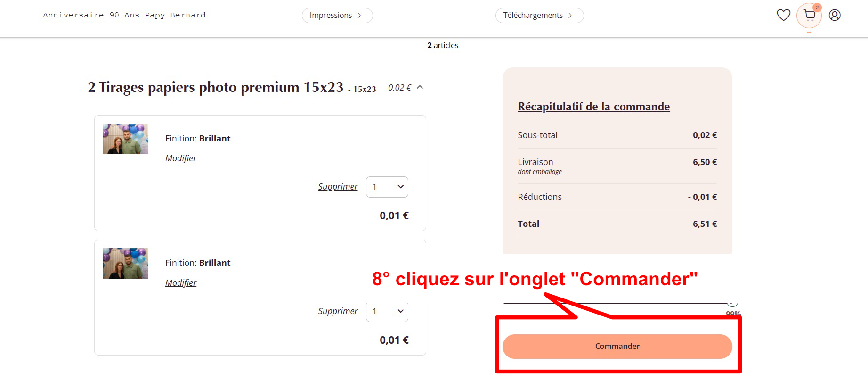This screenshot has height=381, width=868.
Task: Remove first photo with Supprimer
Action: pos(338,187)
